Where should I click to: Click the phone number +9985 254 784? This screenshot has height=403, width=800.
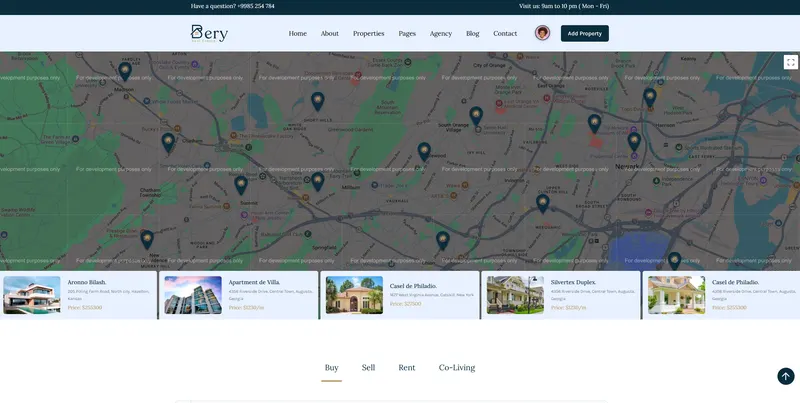256,6
